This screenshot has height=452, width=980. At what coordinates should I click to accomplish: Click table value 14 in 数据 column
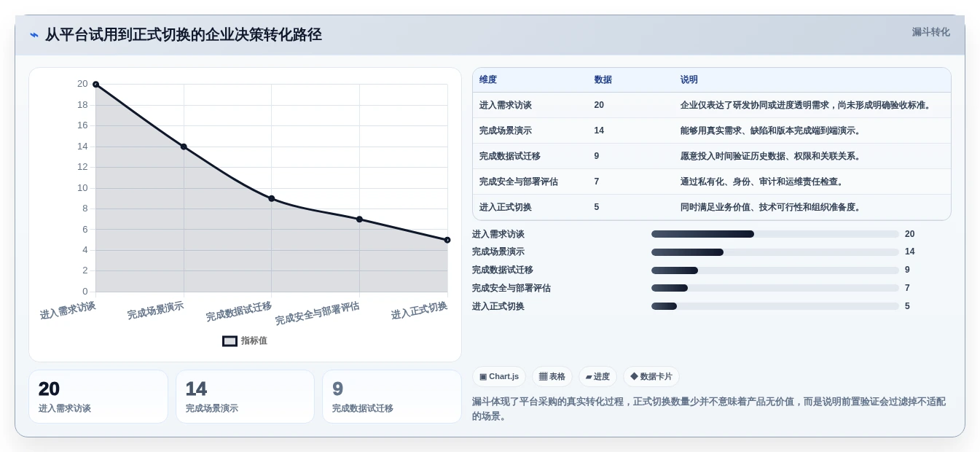pyautogui.click(x=599, y=130)
